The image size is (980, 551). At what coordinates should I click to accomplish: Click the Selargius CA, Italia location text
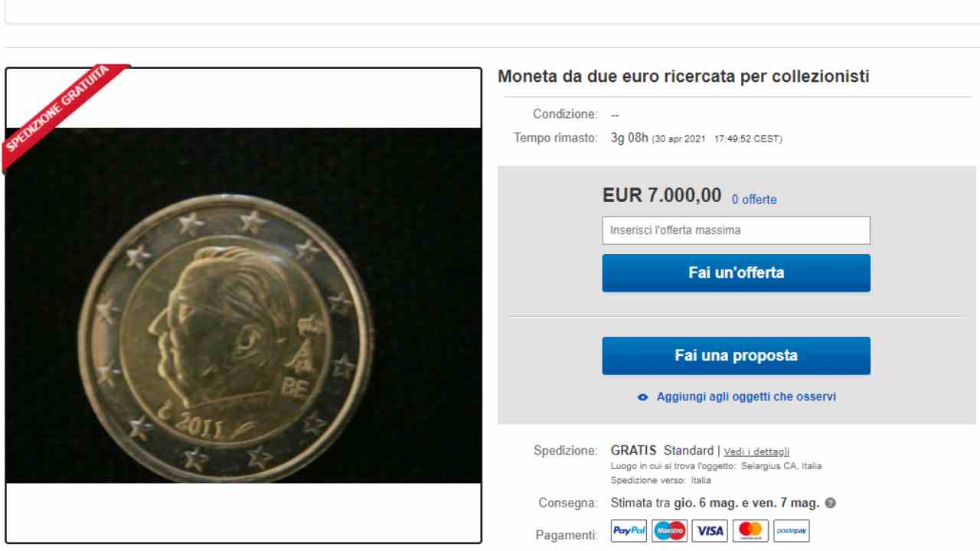781,466
